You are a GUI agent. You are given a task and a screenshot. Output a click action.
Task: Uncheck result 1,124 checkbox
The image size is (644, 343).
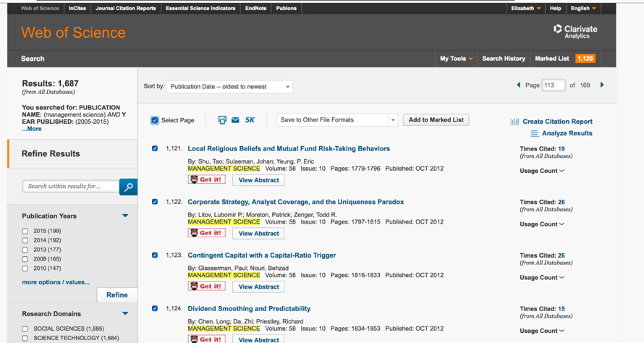tap(155, 308)
